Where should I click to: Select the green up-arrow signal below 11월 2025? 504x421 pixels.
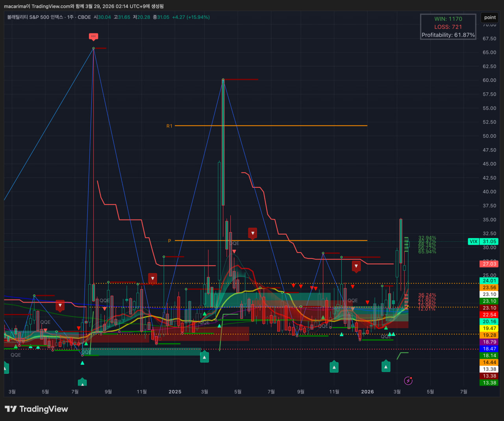pyautogui.click(x=334, y=367)
